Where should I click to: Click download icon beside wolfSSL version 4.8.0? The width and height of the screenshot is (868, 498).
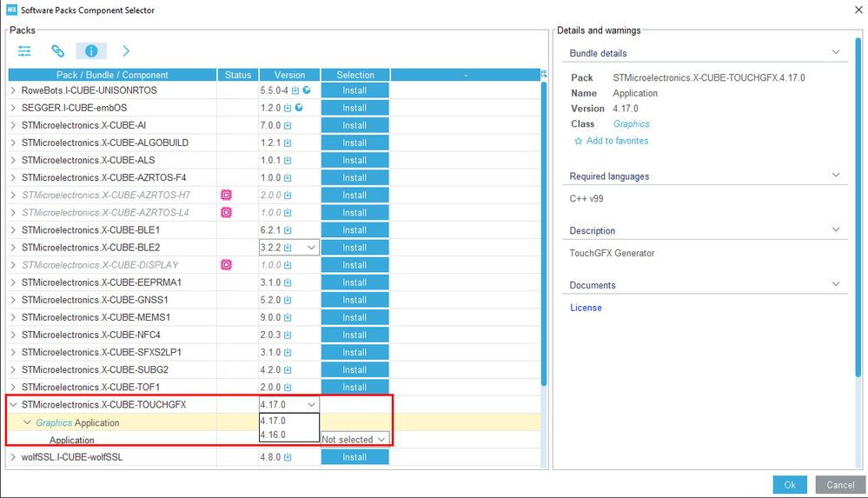coord(288,457)
